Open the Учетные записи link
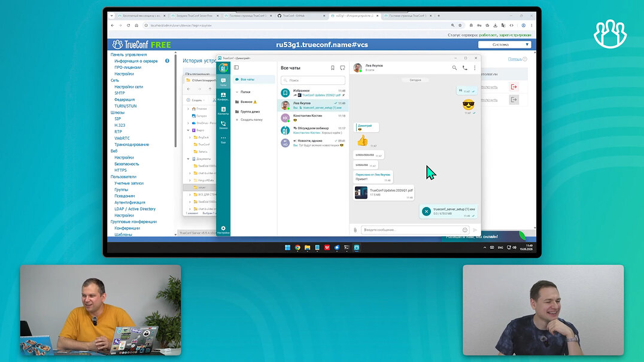 (129, 183)
